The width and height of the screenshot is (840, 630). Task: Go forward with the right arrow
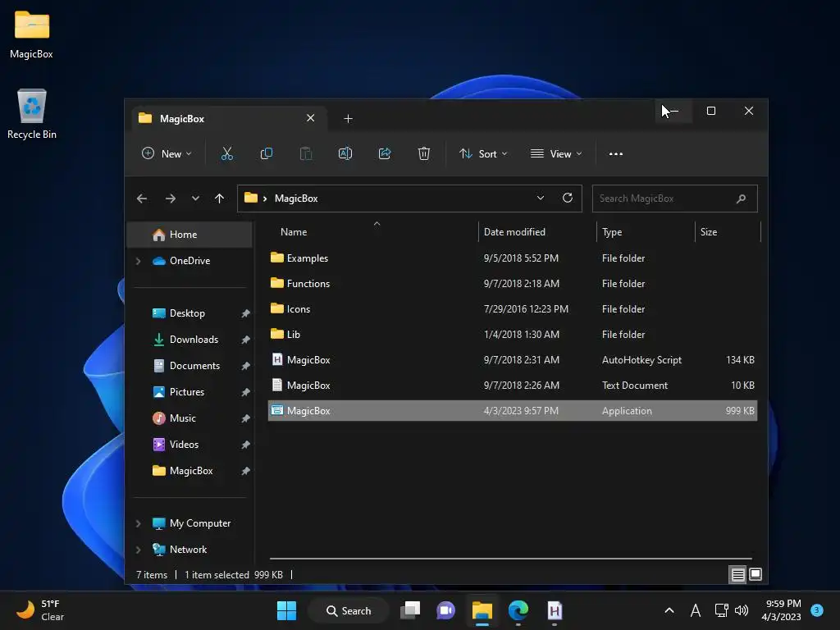point(171,199)
